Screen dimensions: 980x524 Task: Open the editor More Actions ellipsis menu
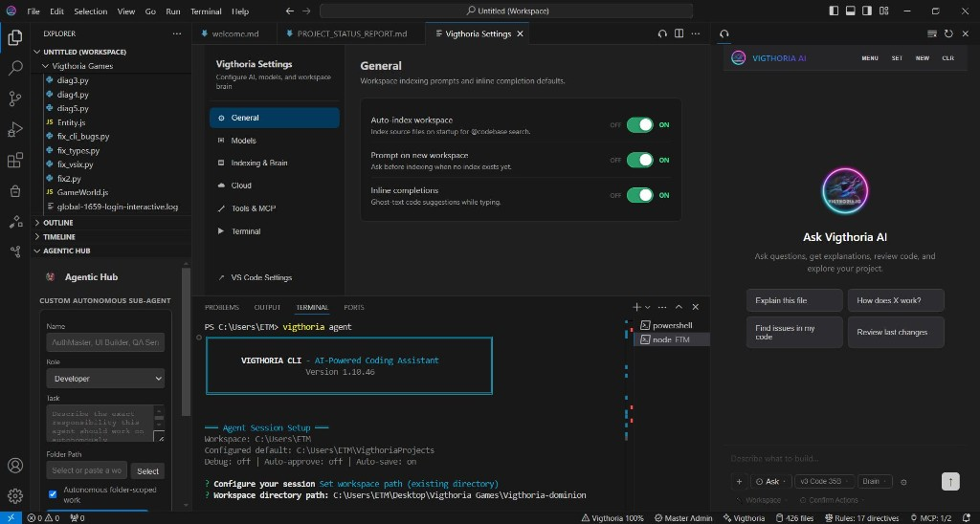pos(696,33)
